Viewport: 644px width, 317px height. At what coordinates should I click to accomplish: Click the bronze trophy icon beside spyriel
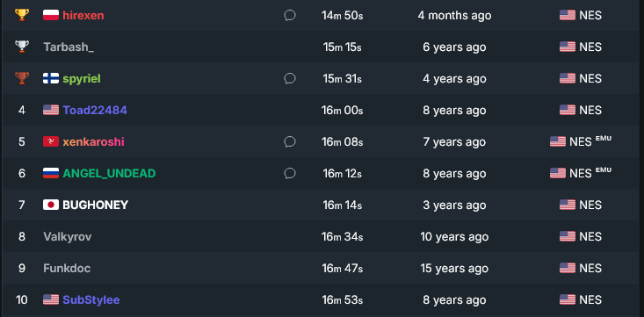click(x=22, y=78)
